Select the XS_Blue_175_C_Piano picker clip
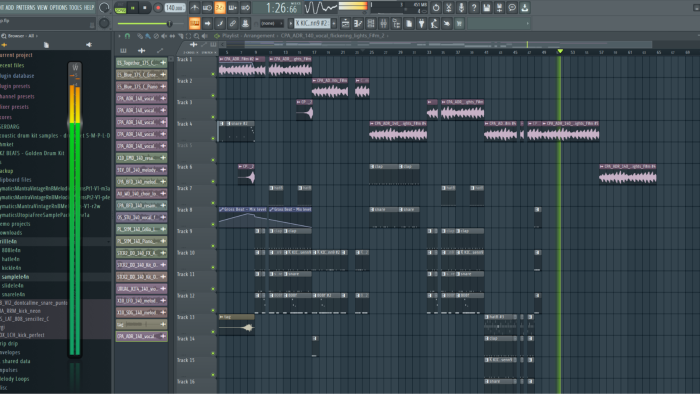The height and width of the screenshot is (394, 700). [141, 87]
